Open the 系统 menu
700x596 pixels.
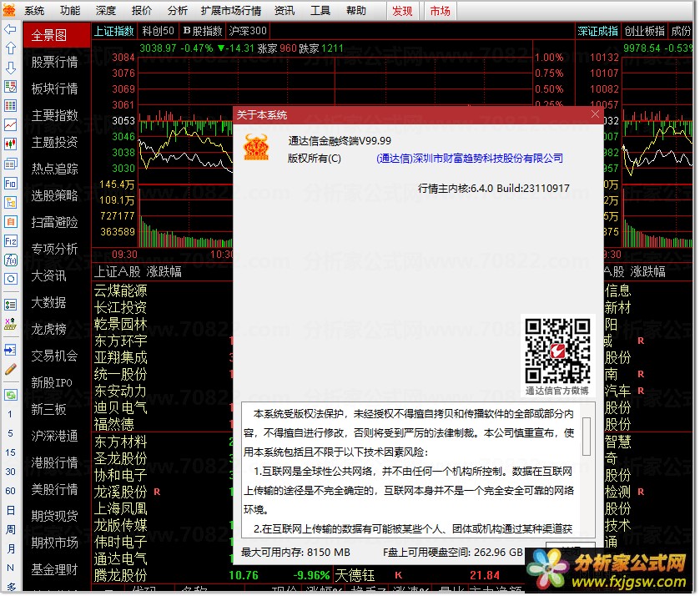[x=34, y=10]
